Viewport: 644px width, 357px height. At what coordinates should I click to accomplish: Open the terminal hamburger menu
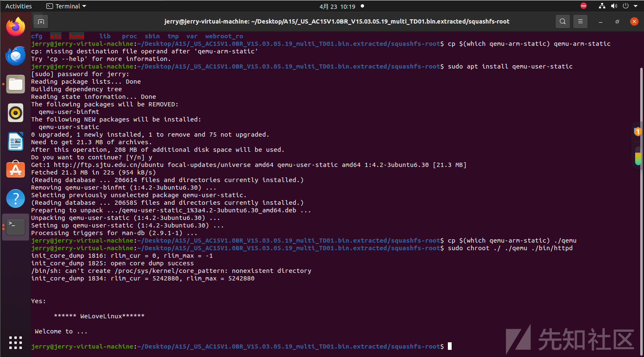pos(580,21)
